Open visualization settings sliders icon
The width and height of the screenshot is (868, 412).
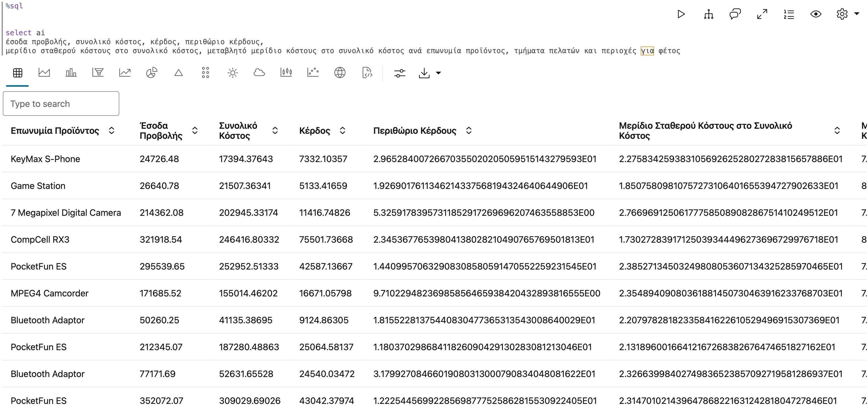(400, 73)
